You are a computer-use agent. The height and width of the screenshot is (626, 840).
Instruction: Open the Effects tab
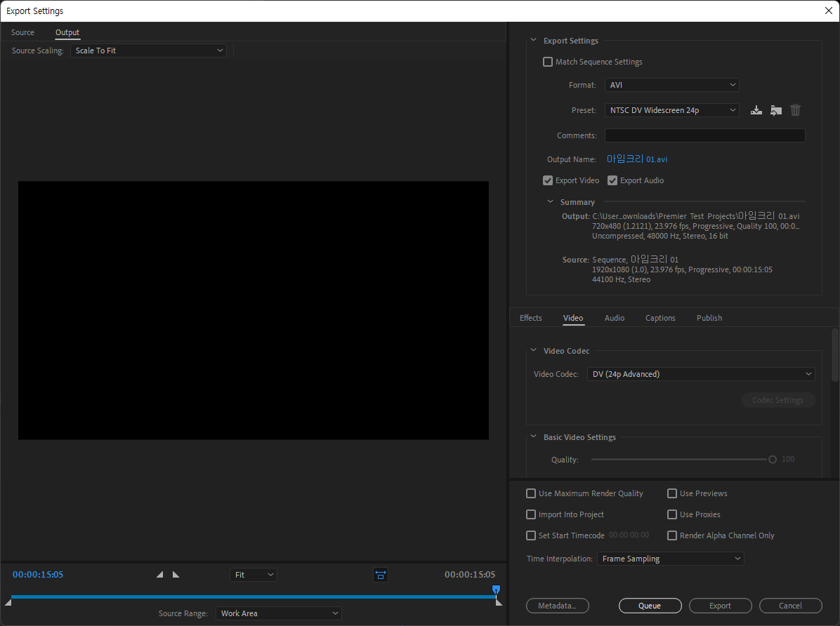point(530,318)
